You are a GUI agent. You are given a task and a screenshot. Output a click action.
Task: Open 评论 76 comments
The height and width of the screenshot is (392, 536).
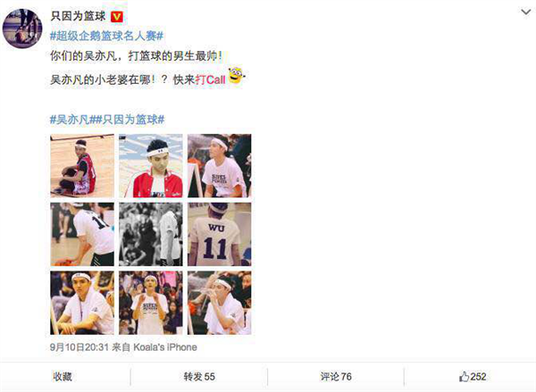click(336, 377)
